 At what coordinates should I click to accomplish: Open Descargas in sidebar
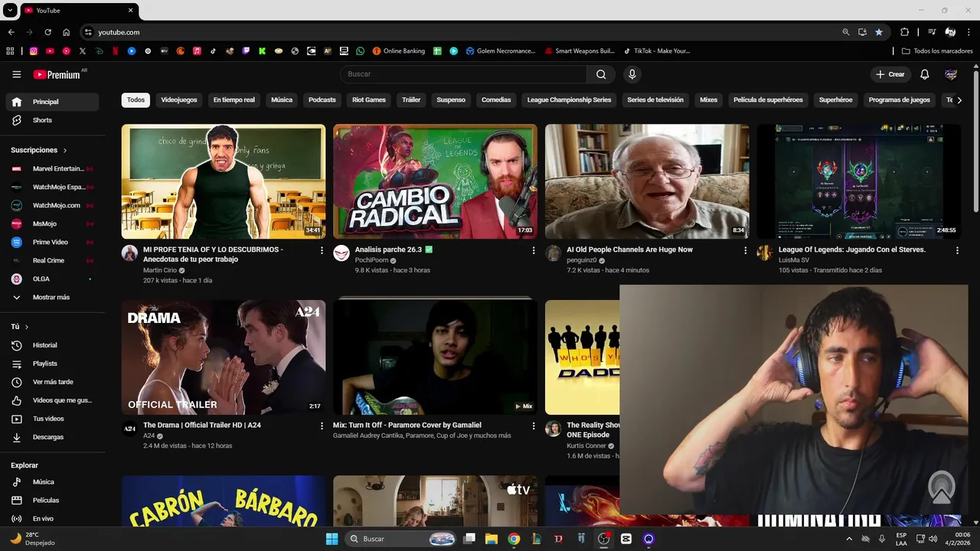[52, 437]
